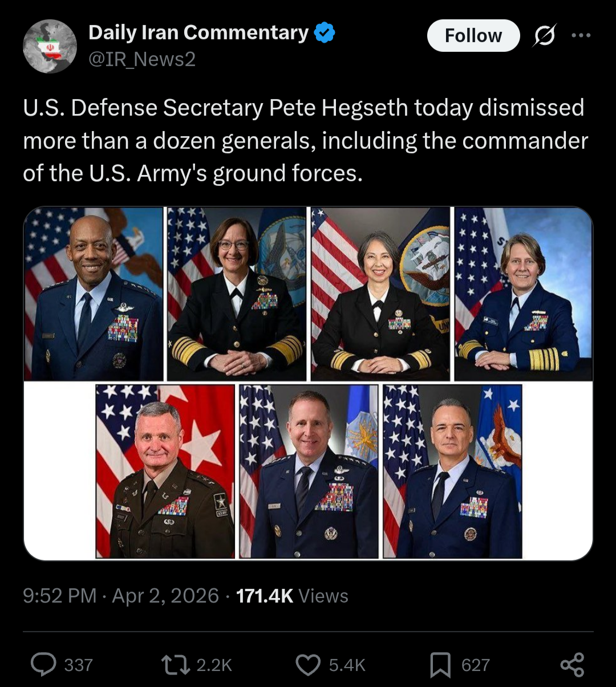Image resolution: width=616 pixels, height=687 pixels.
Task: Open the reply comment icon
Action: [43, 665]
